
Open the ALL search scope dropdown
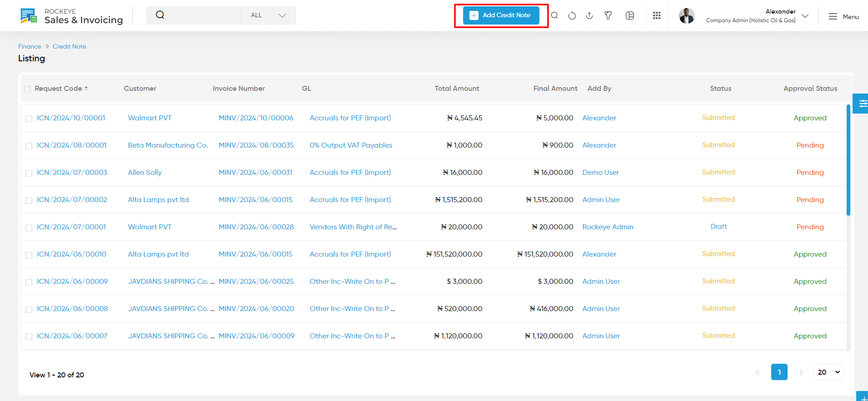268,15
